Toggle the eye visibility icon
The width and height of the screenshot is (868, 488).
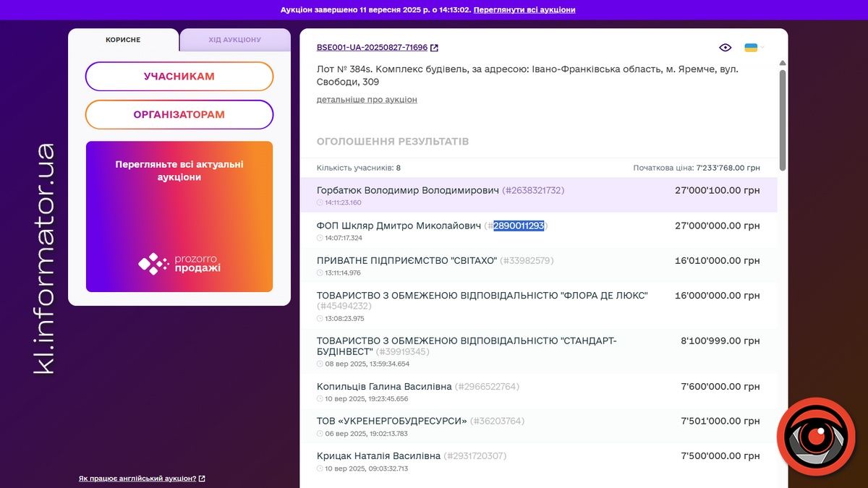tap(726, 48)
